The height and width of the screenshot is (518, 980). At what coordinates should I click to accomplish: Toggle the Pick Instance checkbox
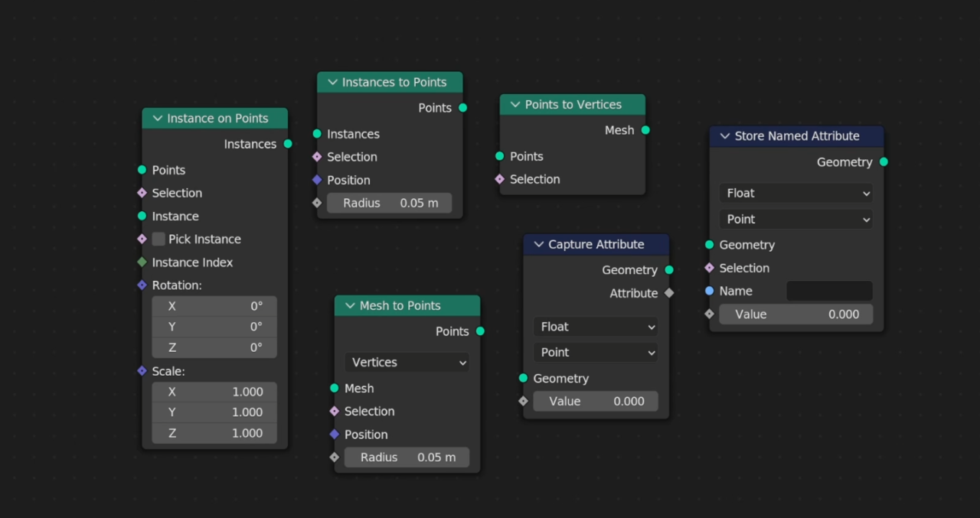(x=158, y=239)
